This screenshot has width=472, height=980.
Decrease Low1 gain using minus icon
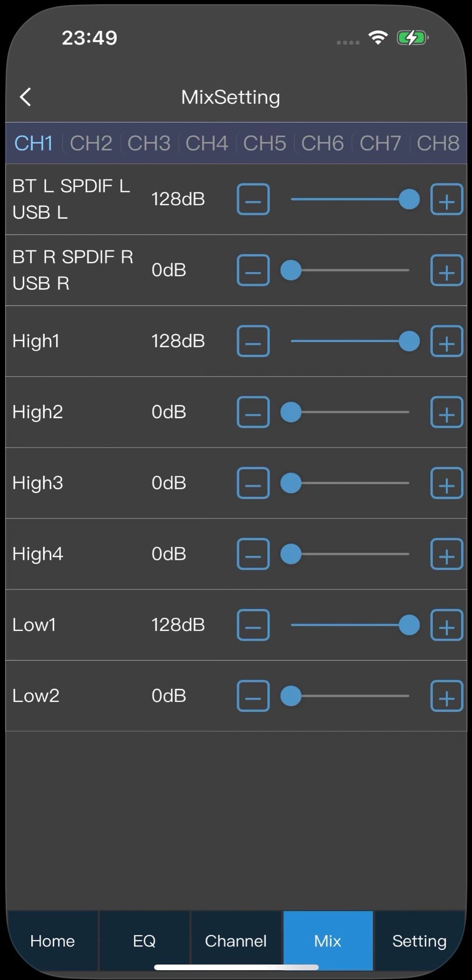tap(253, 625)
